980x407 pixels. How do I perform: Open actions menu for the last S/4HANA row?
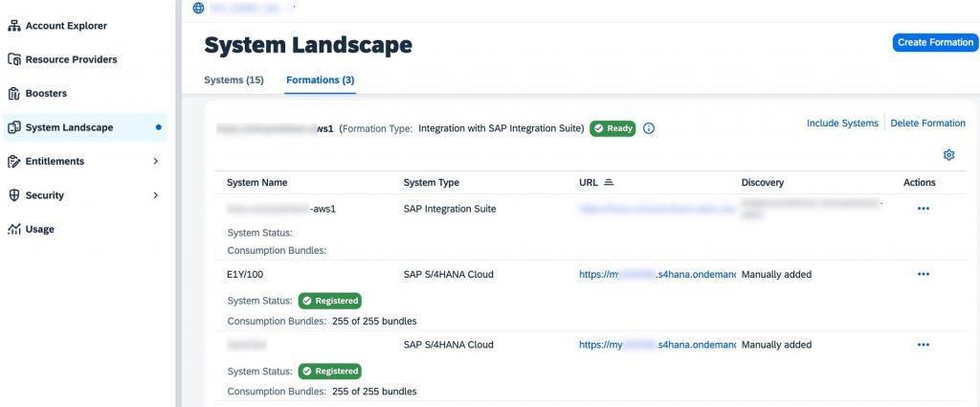click(x=924, y=345)
